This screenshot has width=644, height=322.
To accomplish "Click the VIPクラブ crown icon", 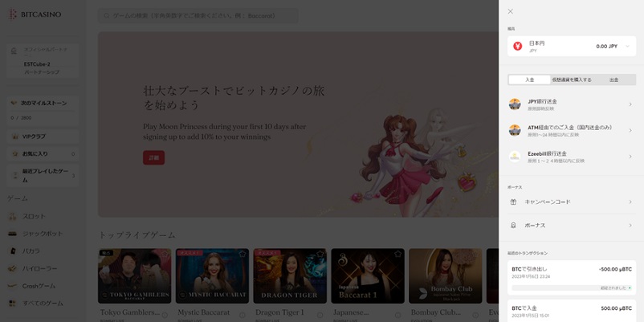I will click(x=15, y=137).
